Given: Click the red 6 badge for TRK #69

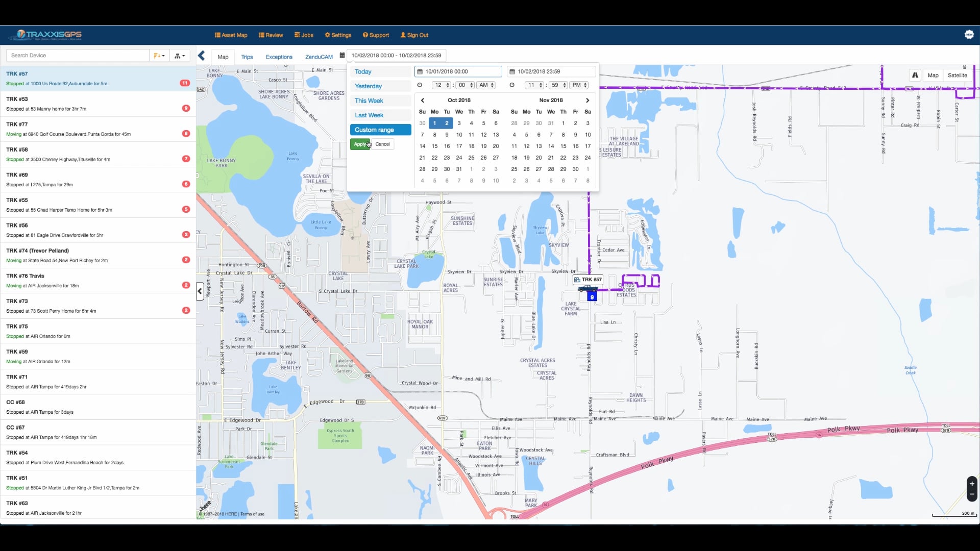Looking at the screenshot, I should (186, 184).
